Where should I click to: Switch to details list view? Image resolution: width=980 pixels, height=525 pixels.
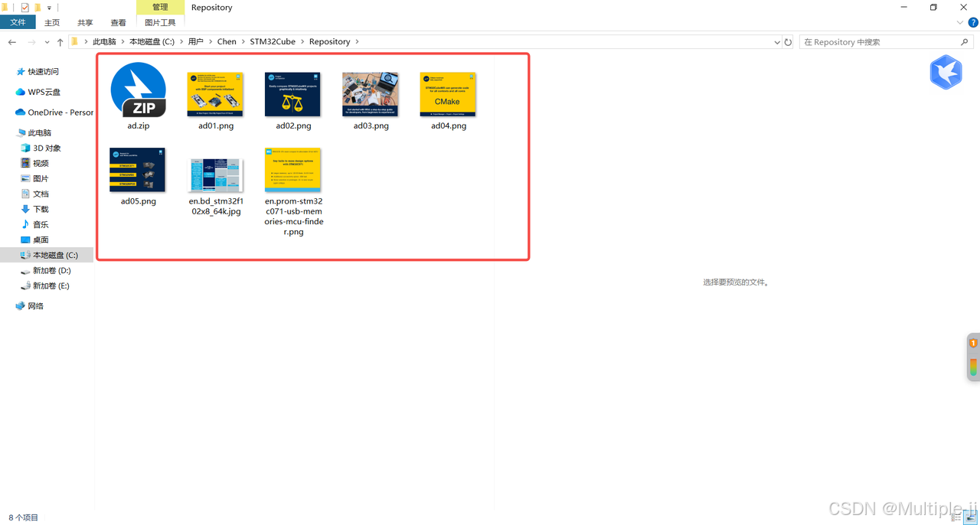pyautogui.click(x=956, y=517)
